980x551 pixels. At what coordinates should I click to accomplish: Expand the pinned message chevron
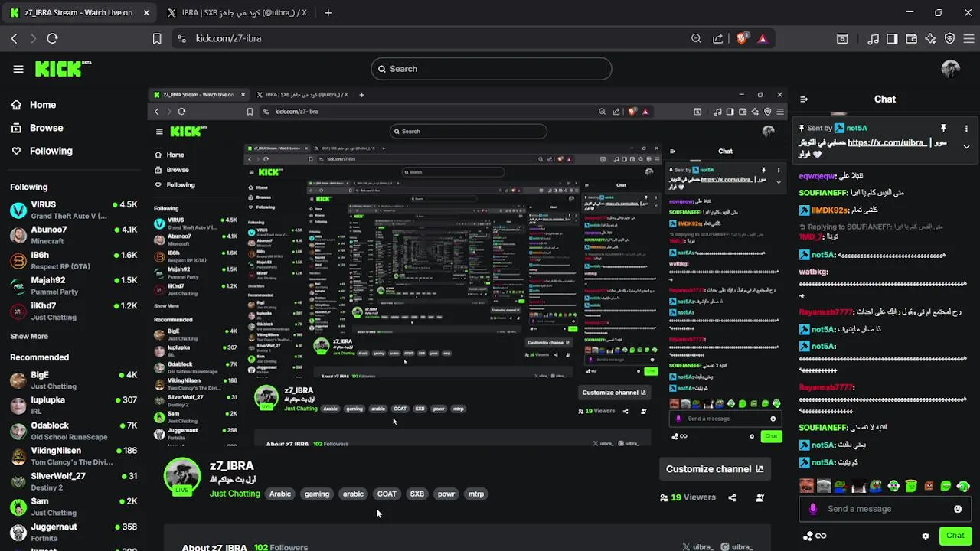pos(966,146)
